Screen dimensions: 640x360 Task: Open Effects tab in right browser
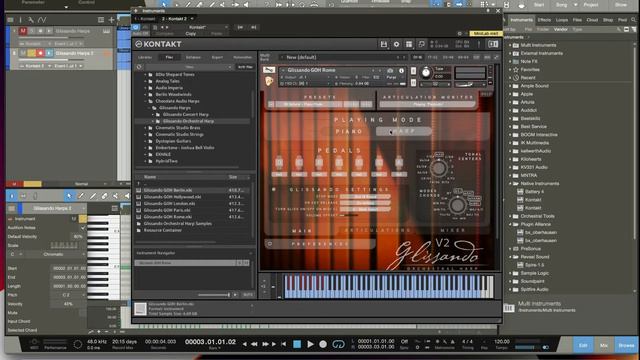click(544, 20)
